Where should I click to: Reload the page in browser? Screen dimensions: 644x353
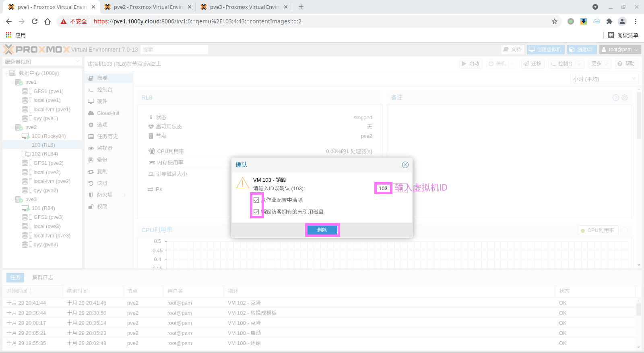click(35, 21)
